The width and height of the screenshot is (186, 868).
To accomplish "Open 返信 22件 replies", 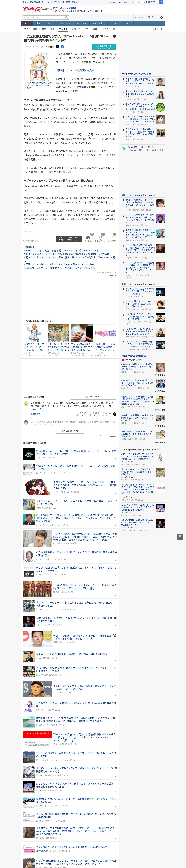I will pyautogui.click(x=35, y=414).
